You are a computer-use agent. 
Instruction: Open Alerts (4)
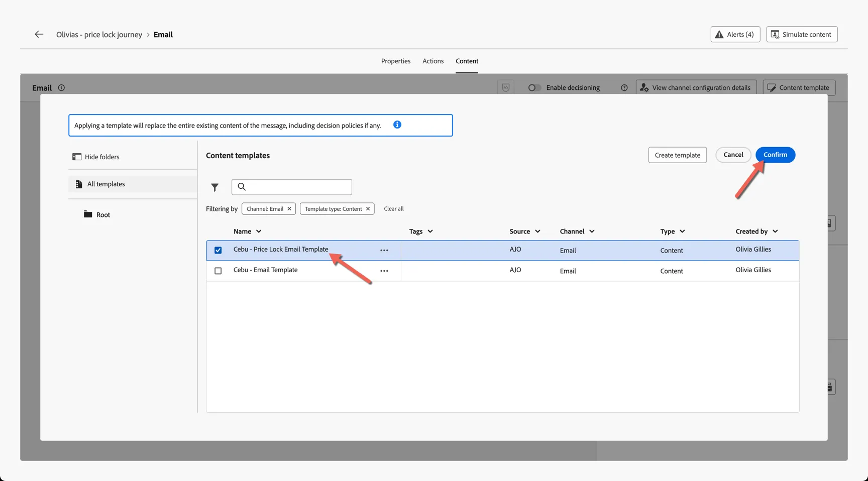coord(735,34)
